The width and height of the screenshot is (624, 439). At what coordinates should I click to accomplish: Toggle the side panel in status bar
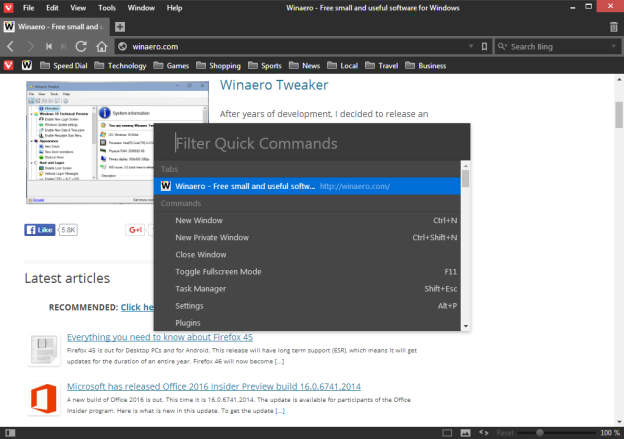(x=8, y=432)
